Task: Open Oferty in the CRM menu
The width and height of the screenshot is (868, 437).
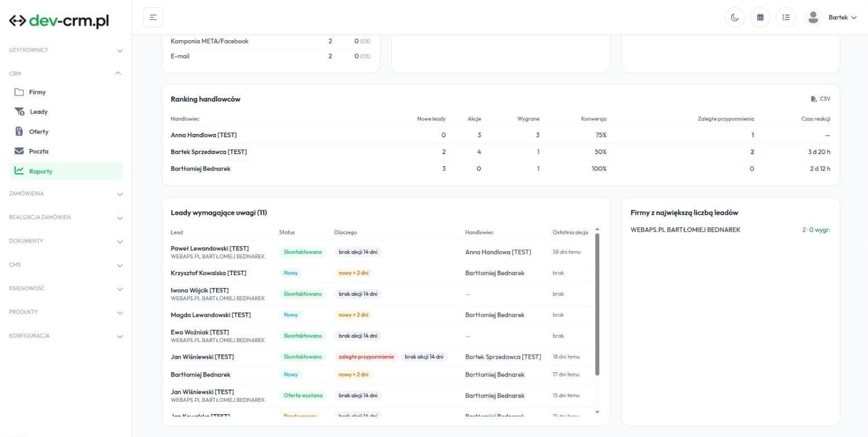Action: [66, 132]
